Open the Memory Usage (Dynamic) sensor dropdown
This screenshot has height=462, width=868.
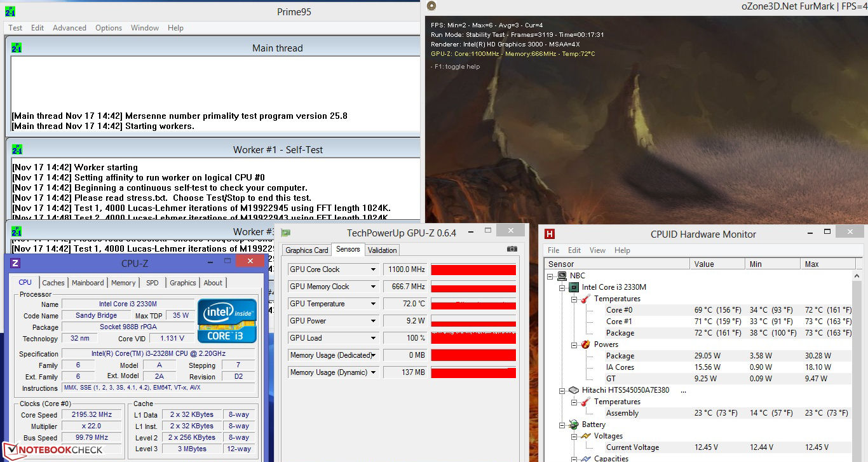click(374, 372)
